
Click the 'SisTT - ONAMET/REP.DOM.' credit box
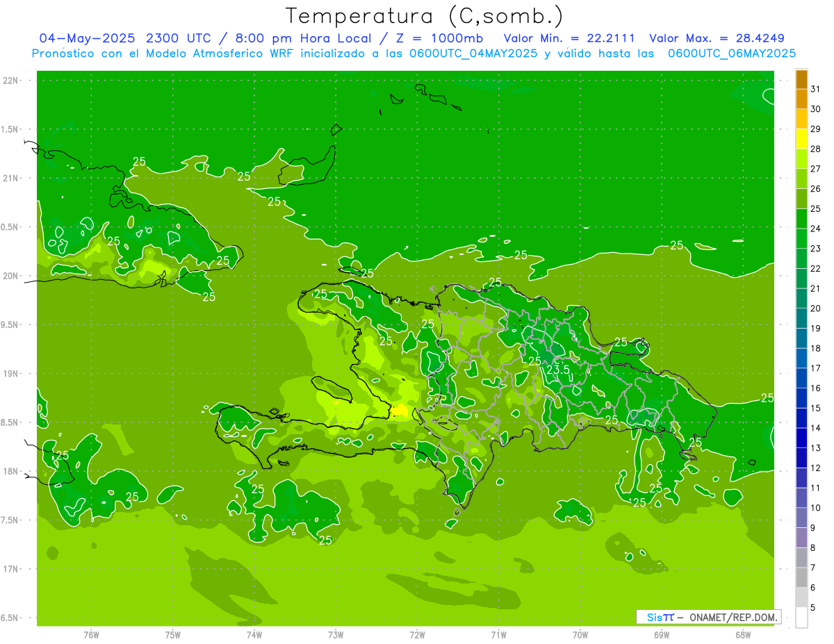(708, 617)
